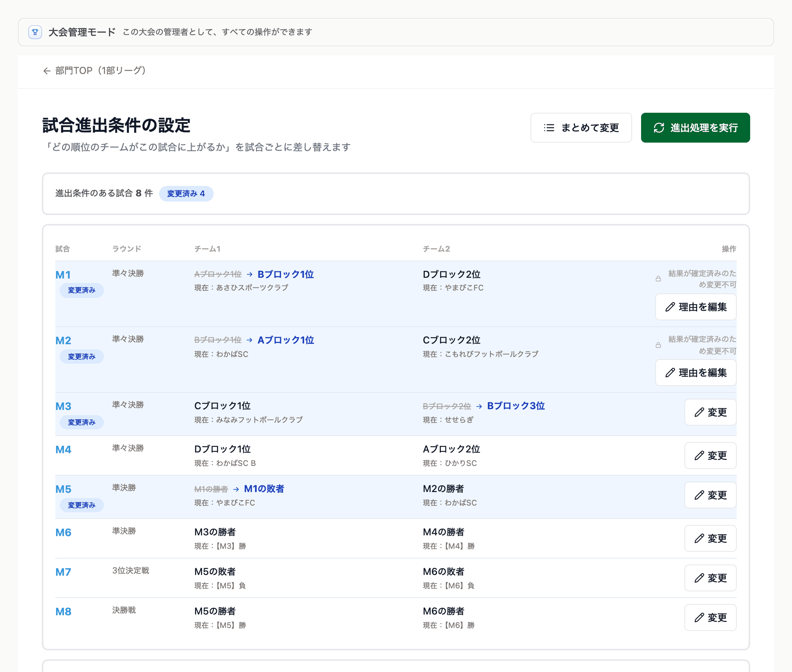792x672 pixels.
Task: Click the Bブロック1位 text in the M1 row
Action: [x=286, y=274]
